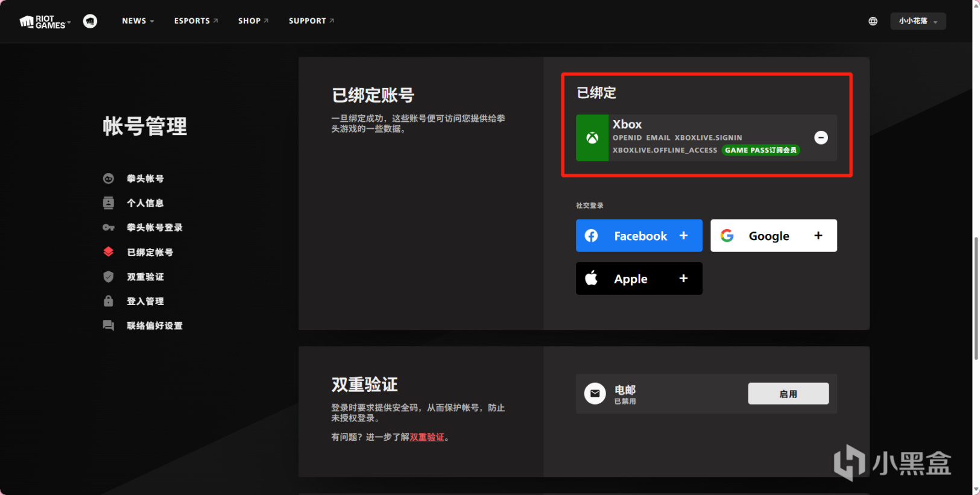Click the chat bubble icon for 联络偏好设置
This screenshot has height=495, width=980.
pyautogui.click(x=109, y=326)
